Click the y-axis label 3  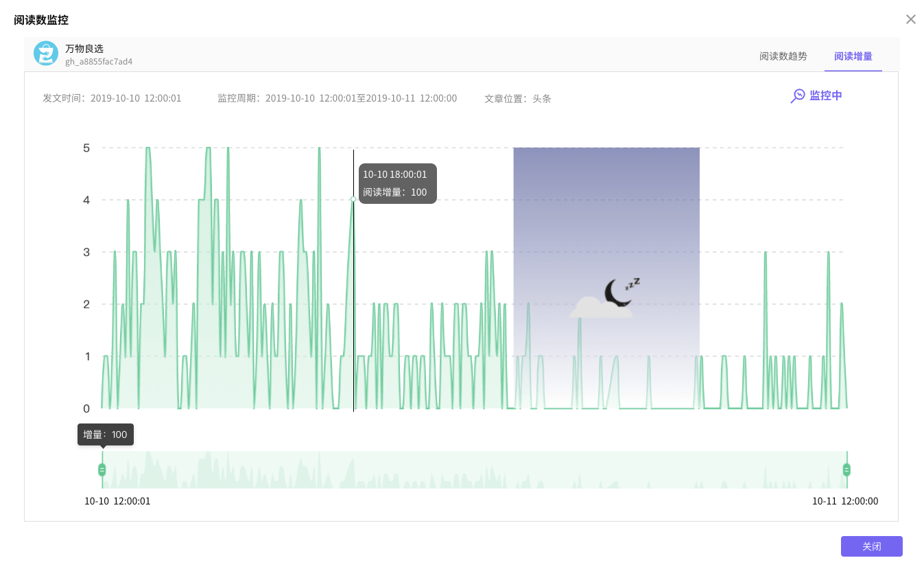86,252
